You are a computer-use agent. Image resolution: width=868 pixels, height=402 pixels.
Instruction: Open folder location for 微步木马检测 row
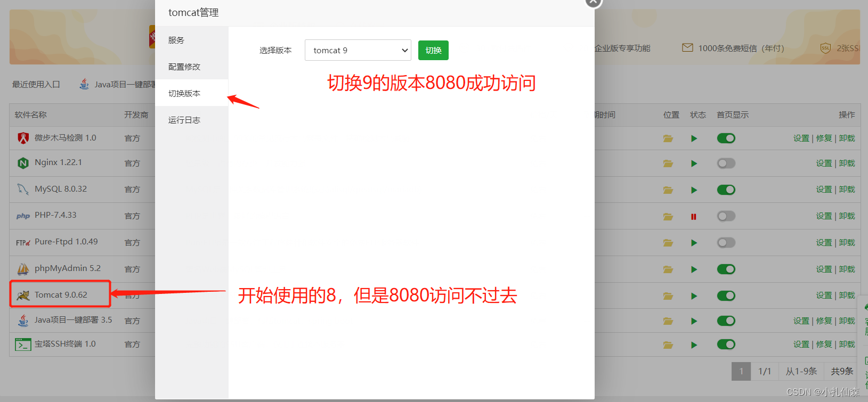click(668, 138)
